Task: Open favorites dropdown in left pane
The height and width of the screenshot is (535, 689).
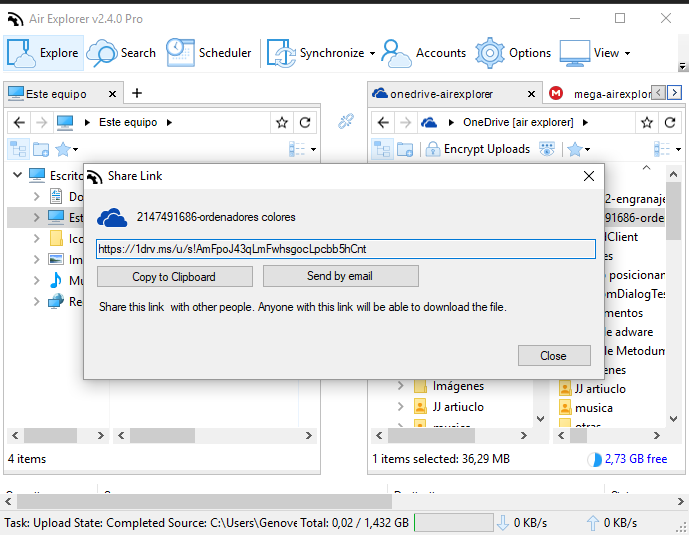Action: (67, 149)
